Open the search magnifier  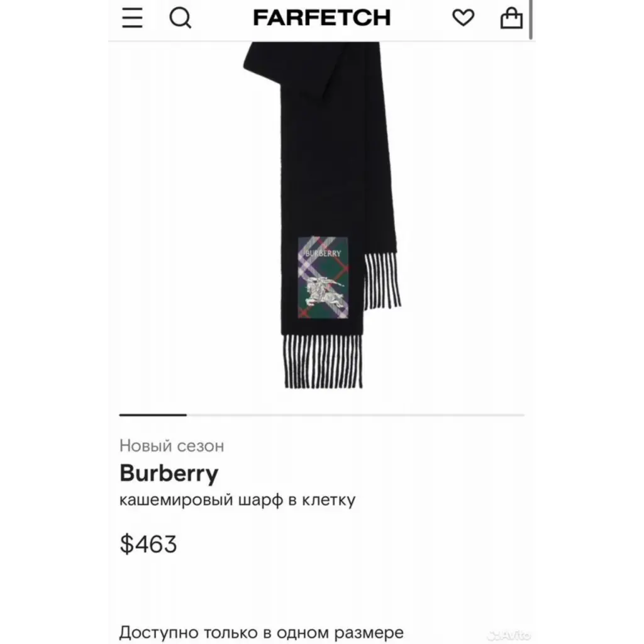(x=180, y=18)
